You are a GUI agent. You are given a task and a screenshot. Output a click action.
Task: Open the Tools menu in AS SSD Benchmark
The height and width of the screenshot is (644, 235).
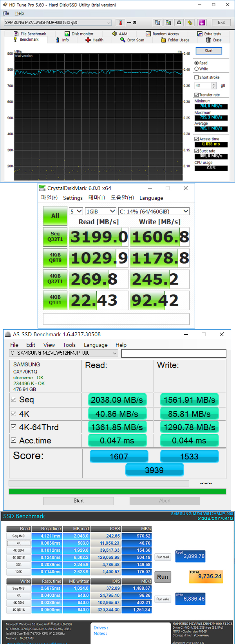click(x=69, y=345)
